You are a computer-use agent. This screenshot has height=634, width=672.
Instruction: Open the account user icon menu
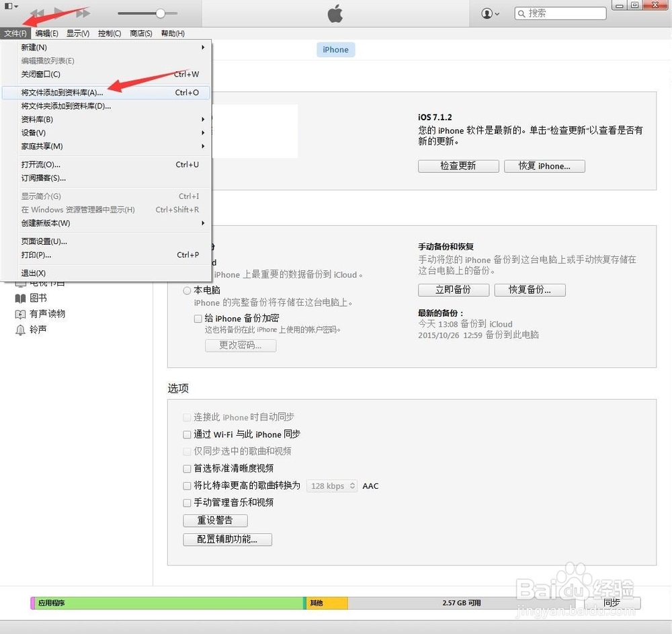(x=491, y=13)
